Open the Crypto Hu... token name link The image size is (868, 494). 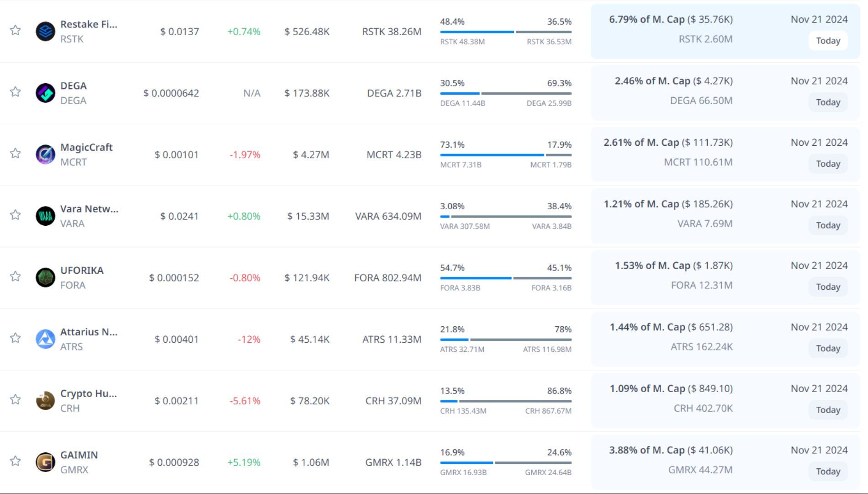point(89,393)
